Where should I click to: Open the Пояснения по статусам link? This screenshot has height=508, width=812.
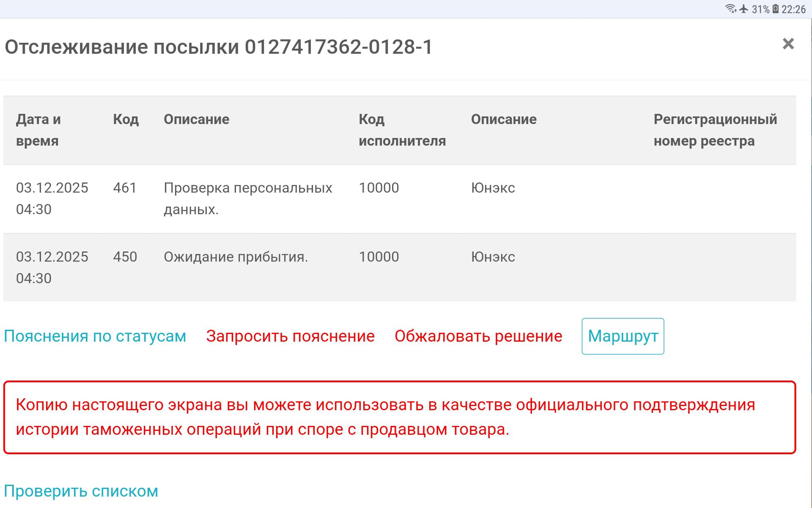coord(95,336)
